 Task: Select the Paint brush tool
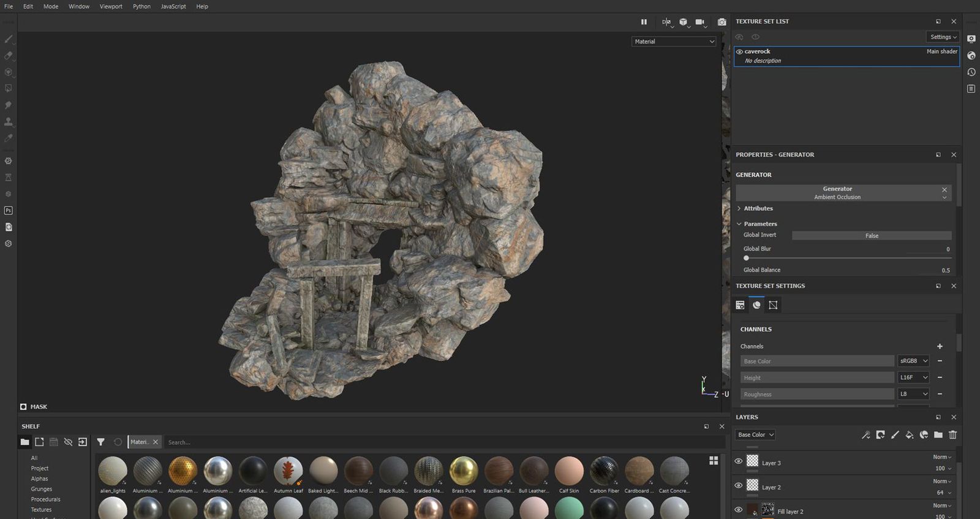[x=9, y=39]
